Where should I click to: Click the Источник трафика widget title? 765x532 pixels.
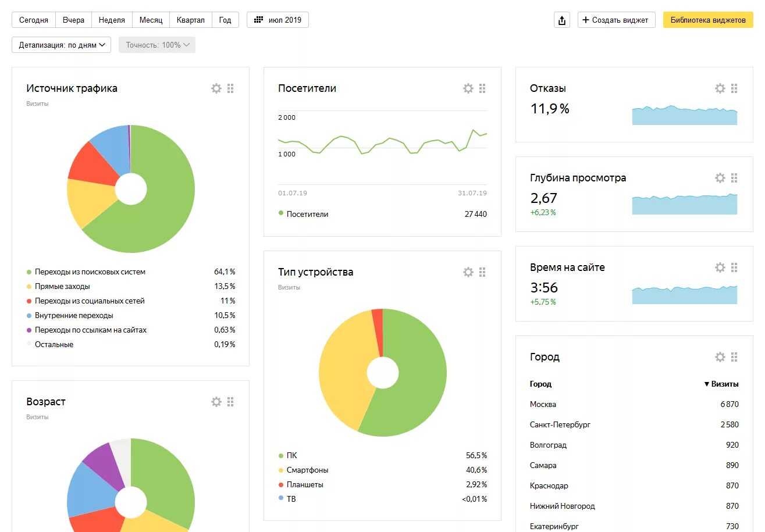[72, 88]
